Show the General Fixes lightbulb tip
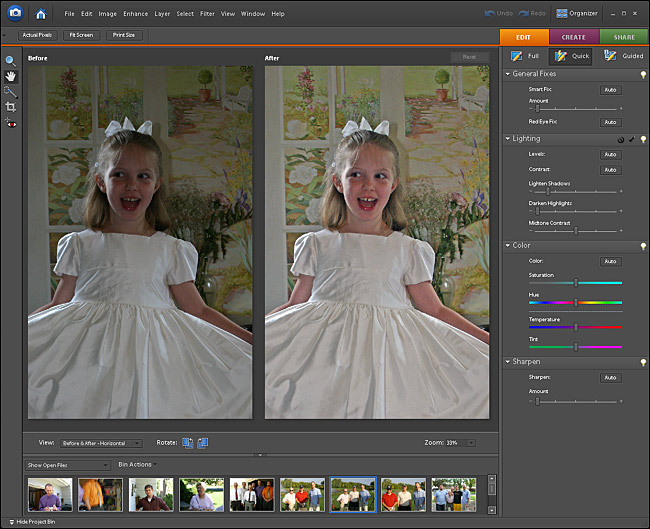 coord(643,74)
